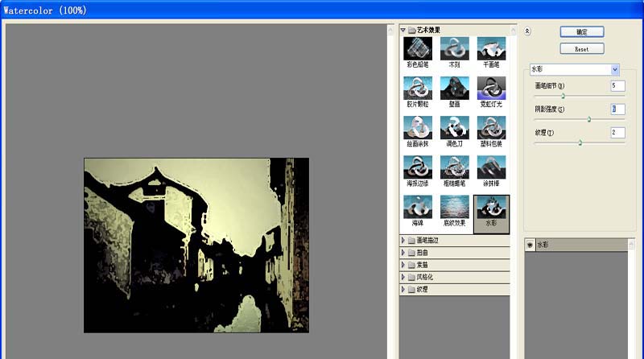Screen dimensions: 644x359
Task: Select the 绘画涂抹 (Paint Daubs) filter thumbnail
Action: (x=418, y=128)
